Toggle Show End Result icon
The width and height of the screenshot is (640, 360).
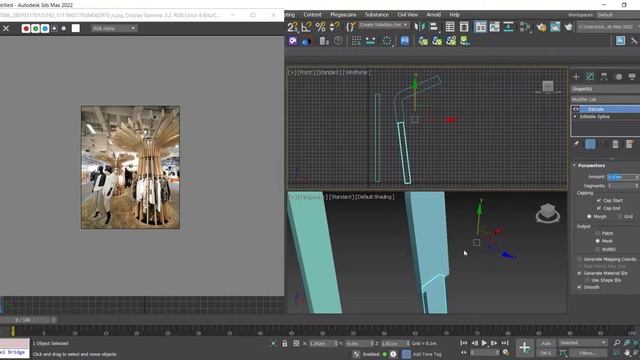pyautogui.click(x=590, y=144)
